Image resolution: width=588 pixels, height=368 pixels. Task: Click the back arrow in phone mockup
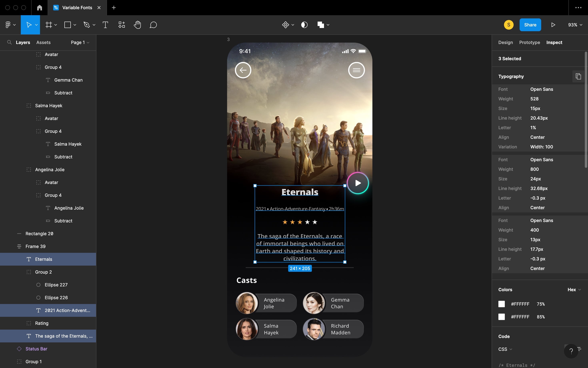click(x=243, y=70)
